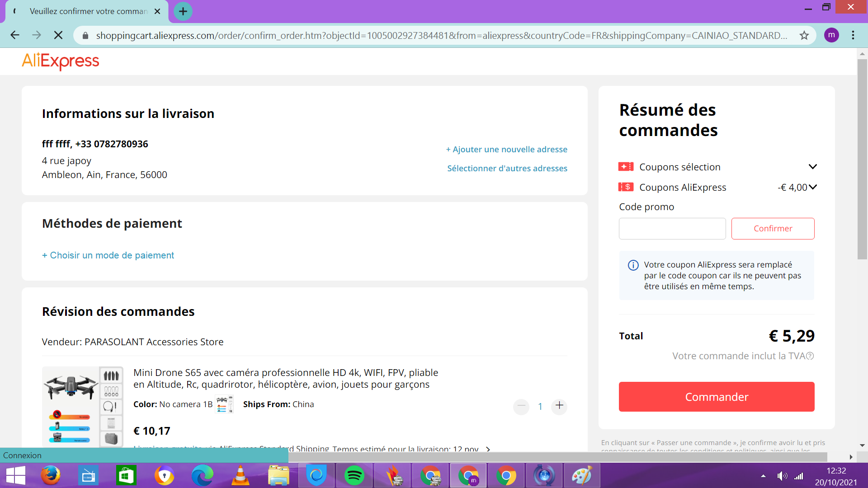Click the Coupons sélection ticket icon
868x488 pixels.
626,167
